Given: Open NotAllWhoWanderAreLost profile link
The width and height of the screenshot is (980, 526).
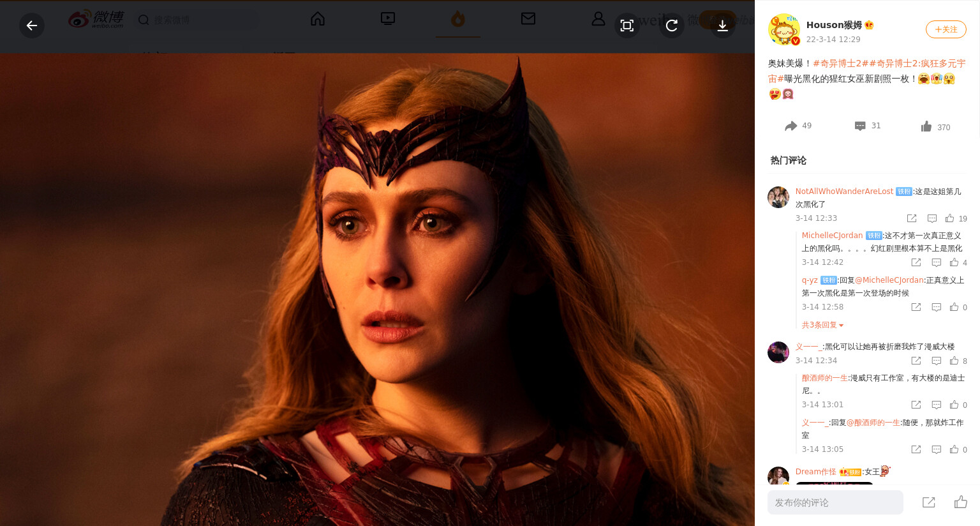Looking at the screenshot, I should (x=844, y=192).
